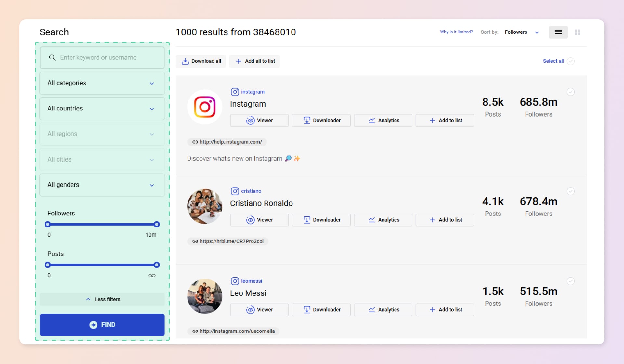The height and width of the screenshot is (364, 624).
Task: Click the link icon beside hrbl.me URL
Action: (195, 241)
